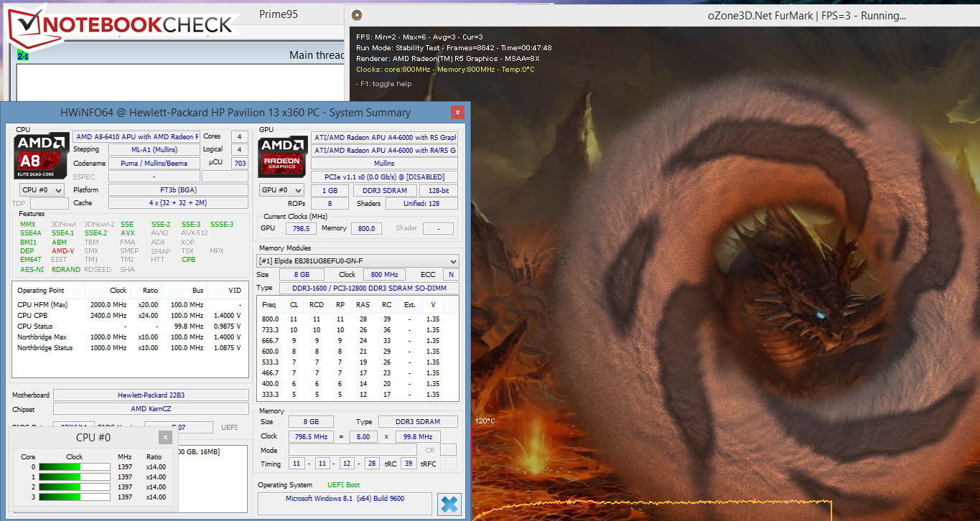Image resolution: width=980 pixels, height=521 pixels.
Task: Click the FurMark icon in its title bar
Action: 357,15
